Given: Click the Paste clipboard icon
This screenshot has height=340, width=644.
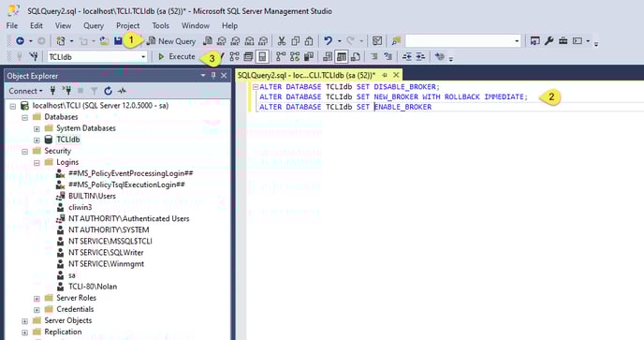Looking at the screenshot, I should coord(309,40).
